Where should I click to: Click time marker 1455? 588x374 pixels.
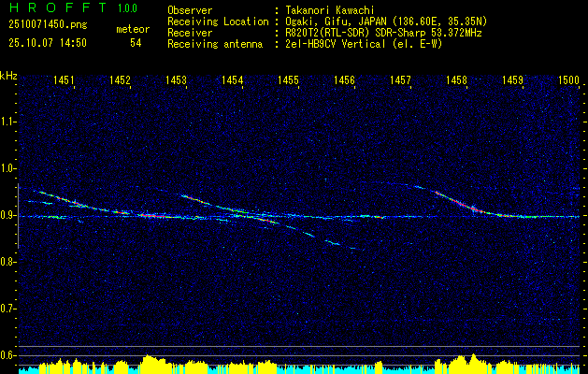coord(288,79)
